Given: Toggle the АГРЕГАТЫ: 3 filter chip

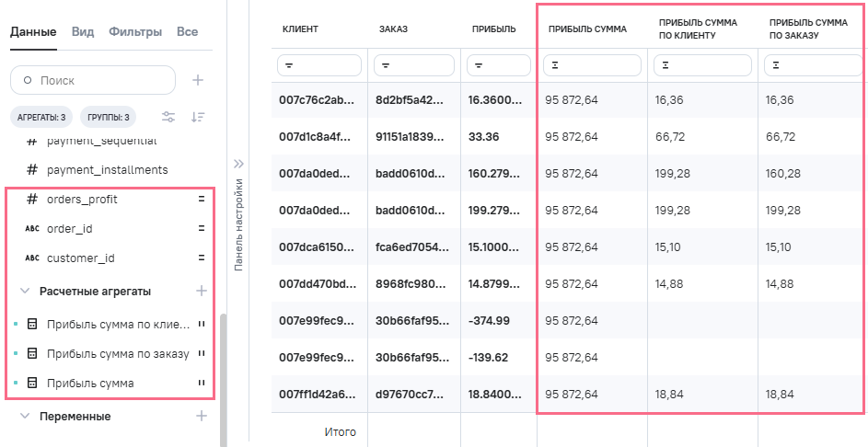Looking at the screenshot, I should coord(41,117).
